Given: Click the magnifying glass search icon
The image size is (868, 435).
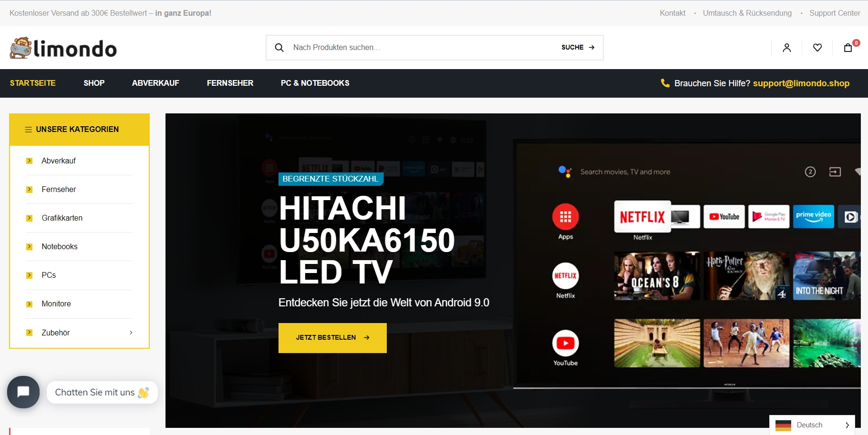Looking at the screenshot, I should point(279,48).
